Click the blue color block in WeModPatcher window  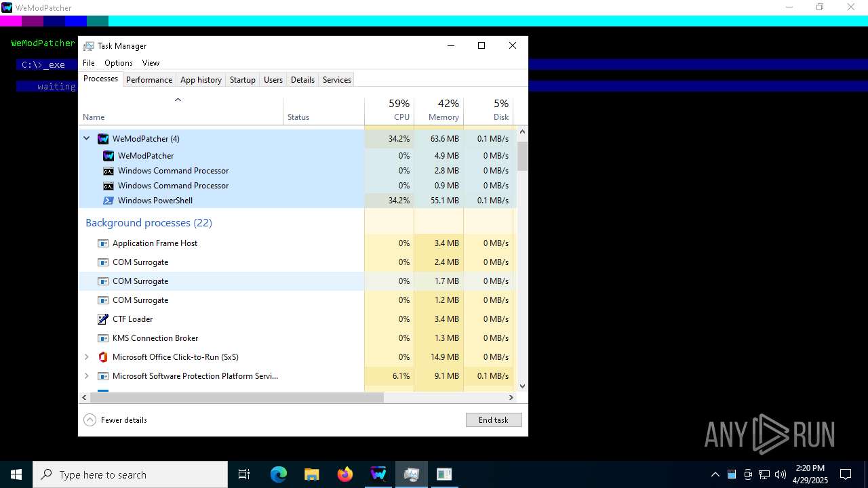click(x=76, y=21)
